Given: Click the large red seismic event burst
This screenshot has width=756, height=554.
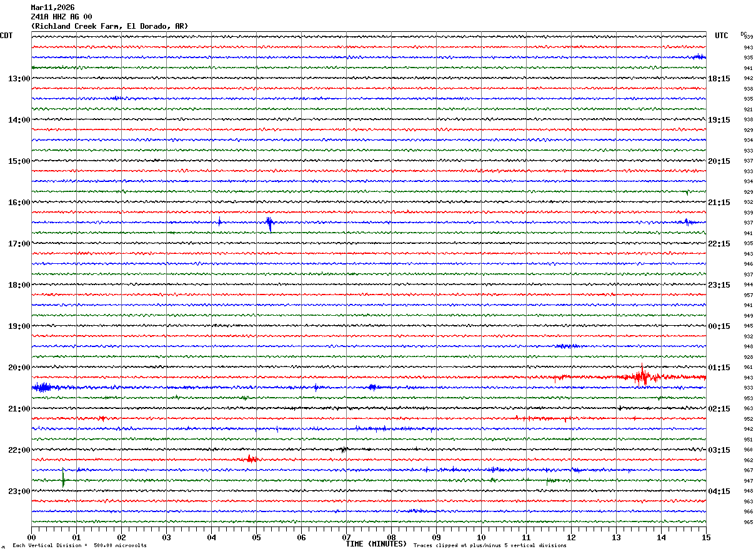Looking at the screenshot, I should [642, 376].
